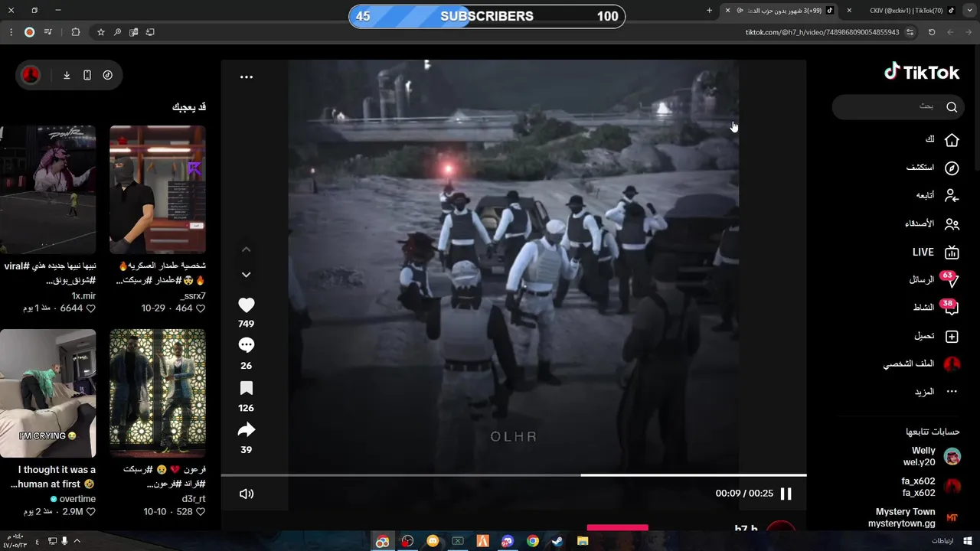
Task: Click the zoom magnifier icon in address bar
Action: point(117,32)
